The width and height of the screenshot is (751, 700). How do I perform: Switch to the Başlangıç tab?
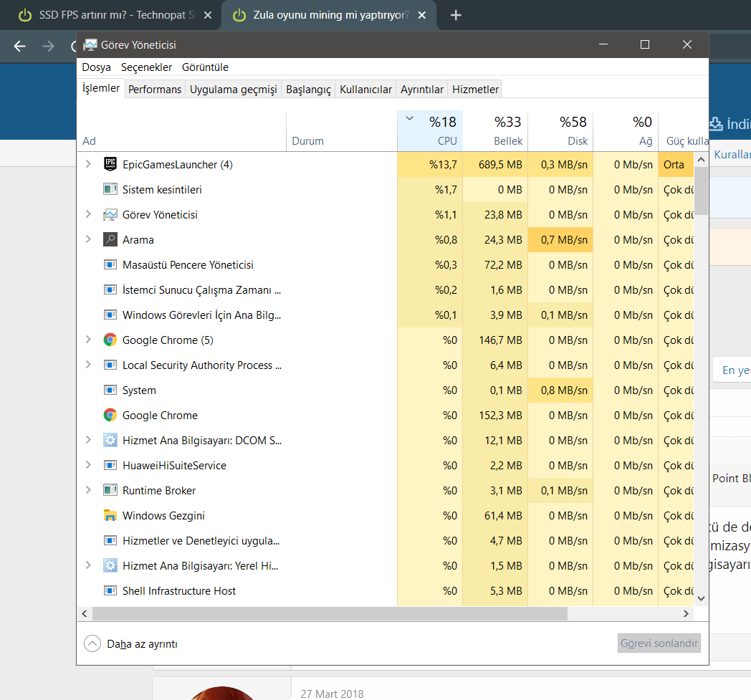308,90
